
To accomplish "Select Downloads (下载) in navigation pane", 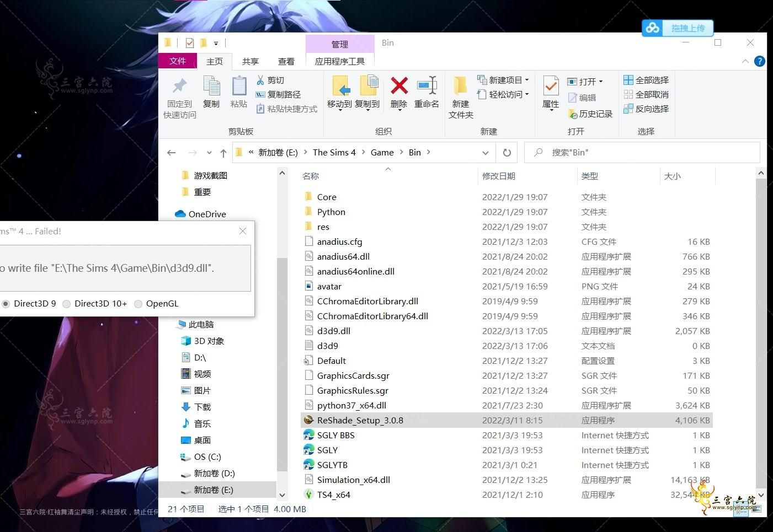I will click(x=196, y=407).
